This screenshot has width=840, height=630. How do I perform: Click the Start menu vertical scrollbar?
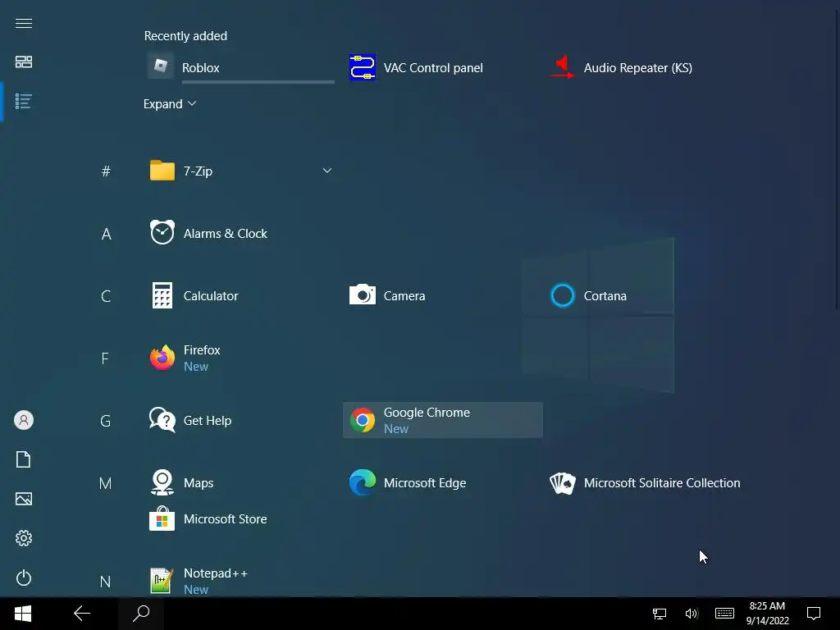click(837, 161)
